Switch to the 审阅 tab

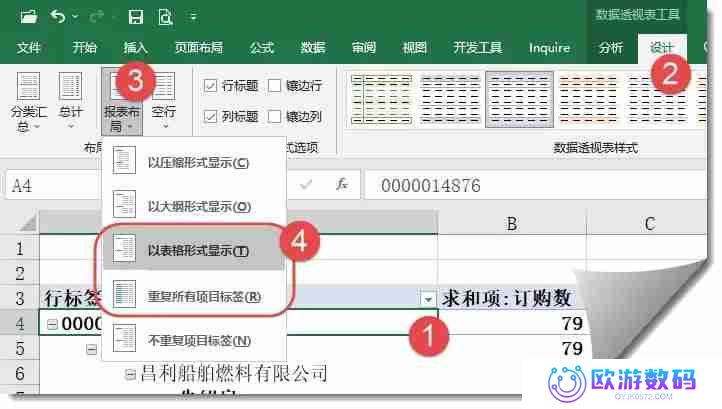coord(364,48)
